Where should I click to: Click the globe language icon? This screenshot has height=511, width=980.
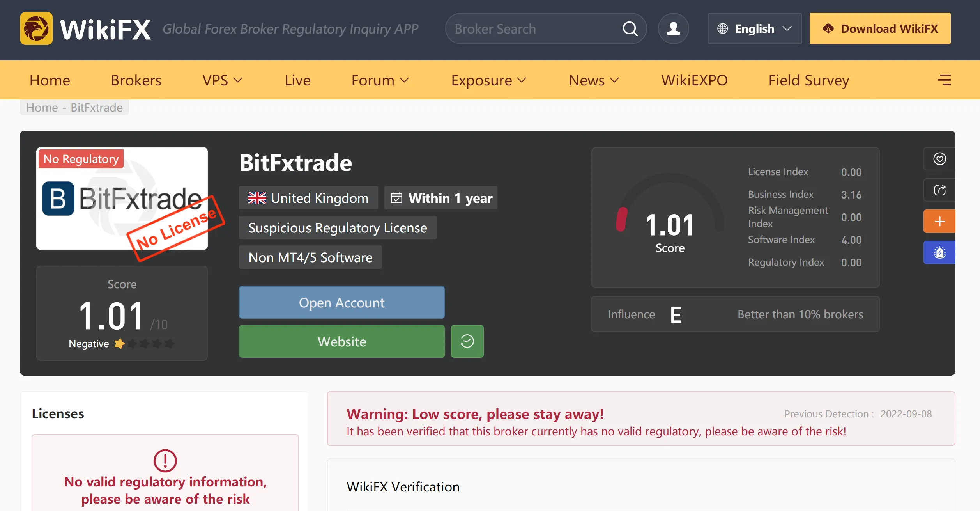[x=722, y=28]
